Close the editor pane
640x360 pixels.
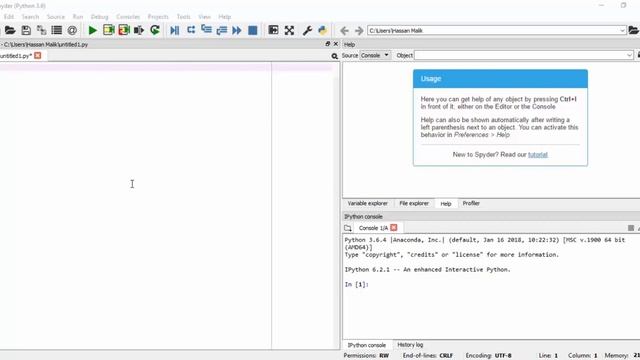click(336, 44)
